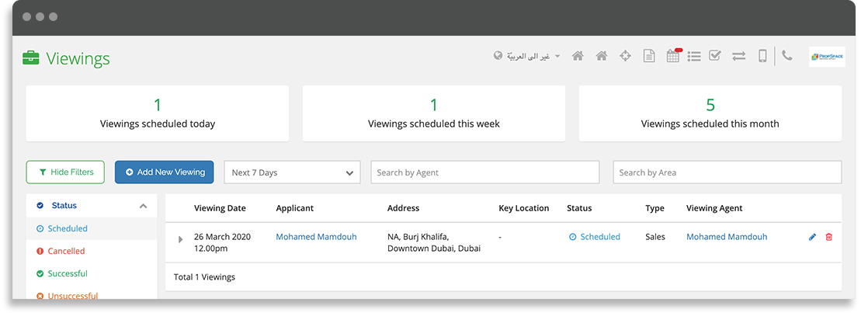This screenshot has height=313, width=868.
Task: Click the Total 1 Viewings text
Action: 204,277
